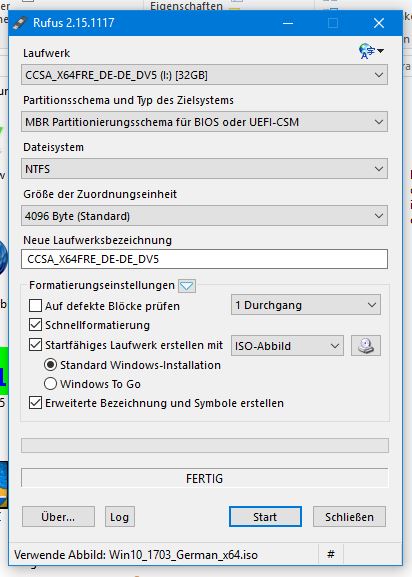This screenshot has width=412, height=577.
Task: Click the FERTIG status field
Action: tap(205, 478)
